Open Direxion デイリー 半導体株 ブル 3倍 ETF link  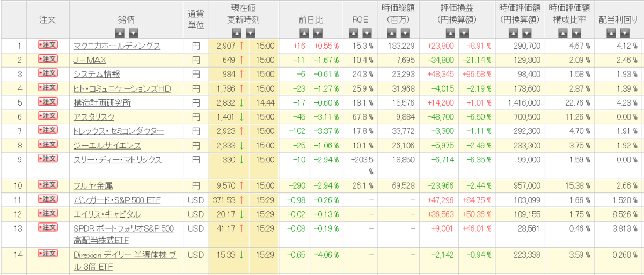[x=125, y=261]
